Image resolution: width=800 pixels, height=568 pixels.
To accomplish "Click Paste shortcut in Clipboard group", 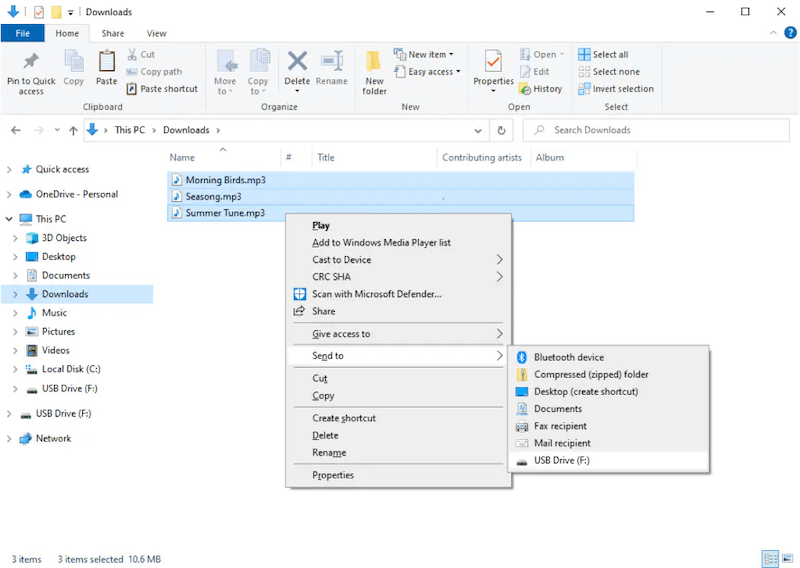I will (x=168, y=89).
